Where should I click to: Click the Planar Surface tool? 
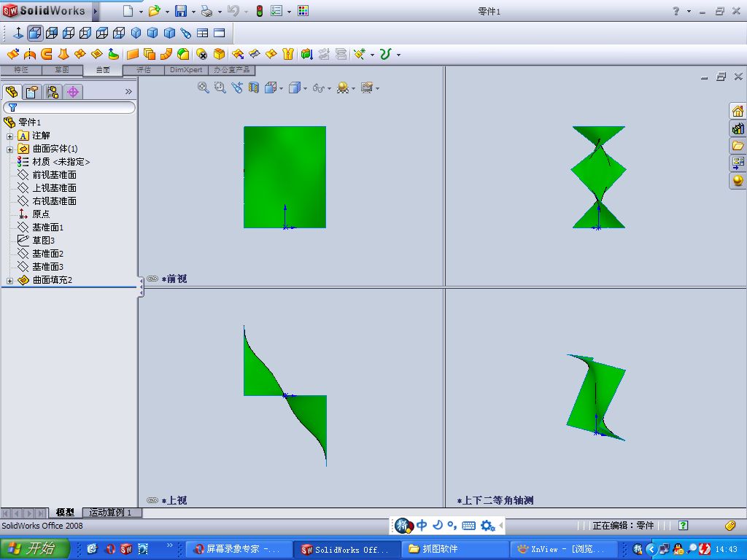coord(133,54)
